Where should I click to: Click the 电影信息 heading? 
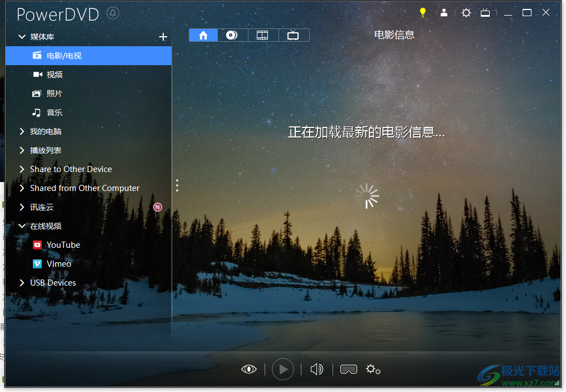pyautogui.click(x=394, y=35)
